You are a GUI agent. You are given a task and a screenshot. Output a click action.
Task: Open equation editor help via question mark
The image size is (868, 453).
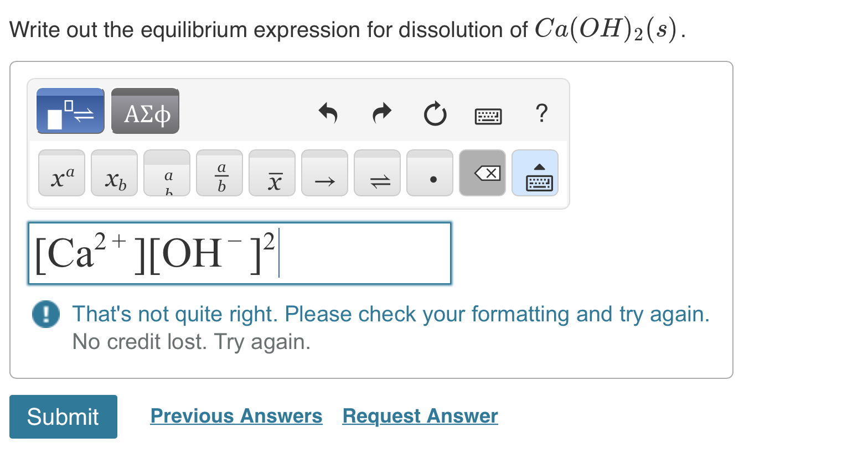(x=541, y=114)
